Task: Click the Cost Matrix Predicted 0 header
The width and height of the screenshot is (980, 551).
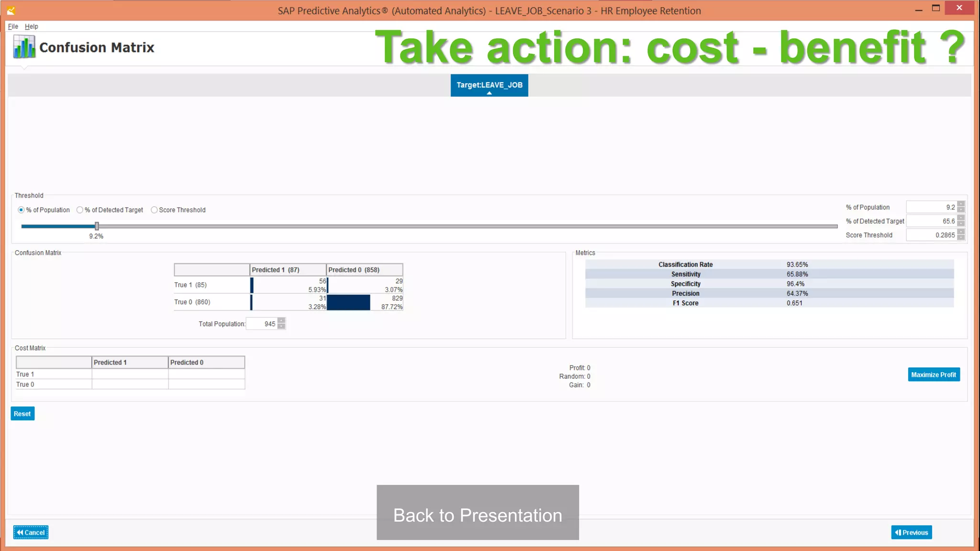Action: click(x=206, y=363)
